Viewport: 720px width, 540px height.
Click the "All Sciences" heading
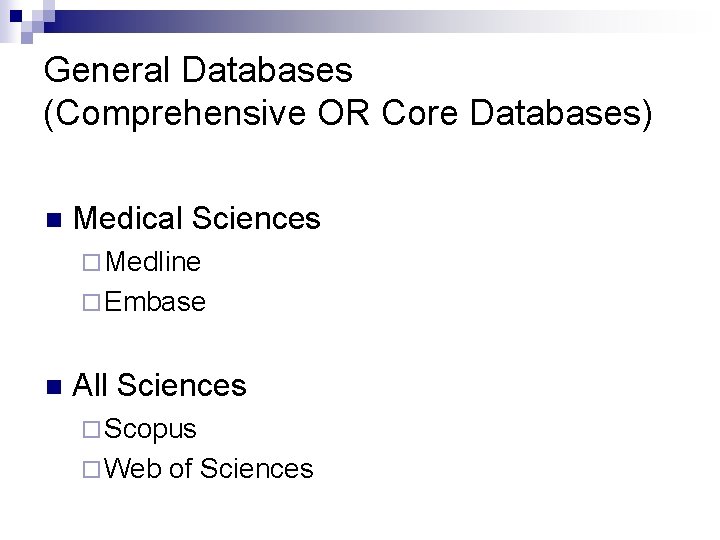click(x=160, y=385)
